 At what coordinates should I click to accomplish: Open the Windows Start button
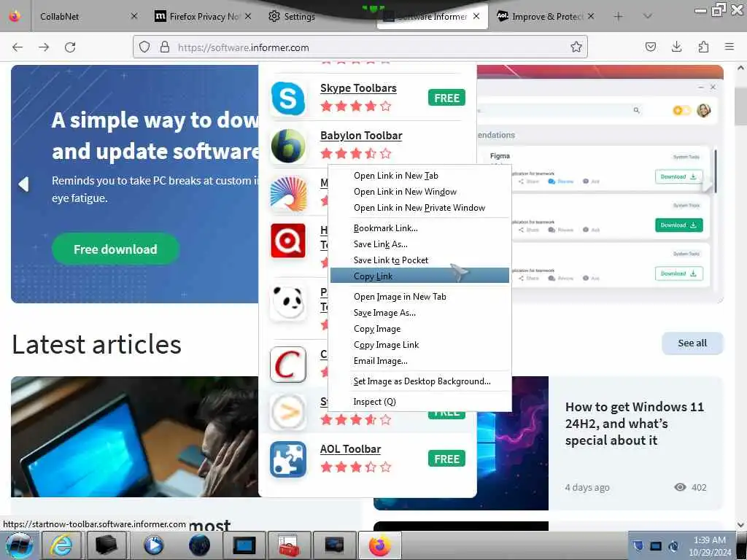pyautogui.click(x=18, y=545)
